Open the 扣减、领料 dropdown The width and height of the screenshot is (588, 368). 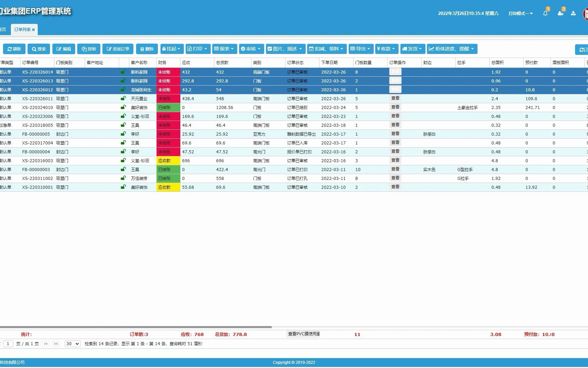pos(327,49)
